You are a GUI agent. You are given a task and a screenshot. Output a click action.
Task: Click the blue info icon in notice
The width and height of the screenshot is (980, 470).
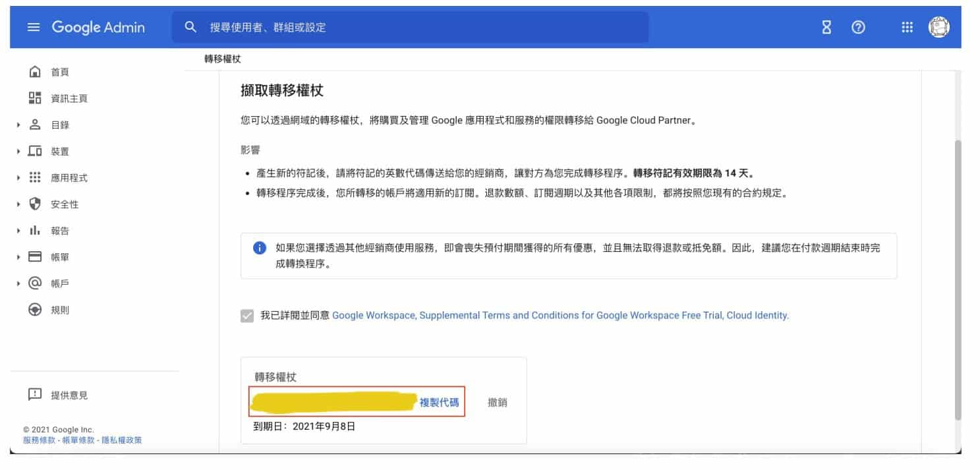tap(260, 248)
